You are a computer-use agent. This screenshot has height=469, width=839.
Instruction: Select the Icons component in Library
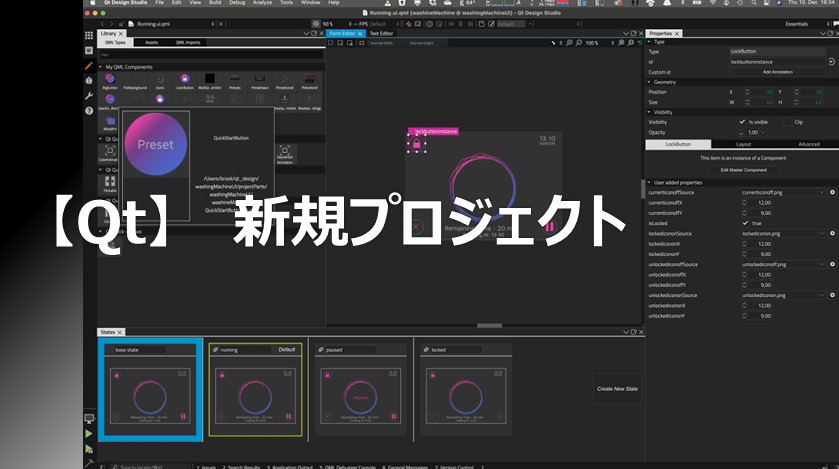pyautogui.click(x=160, y=81)
